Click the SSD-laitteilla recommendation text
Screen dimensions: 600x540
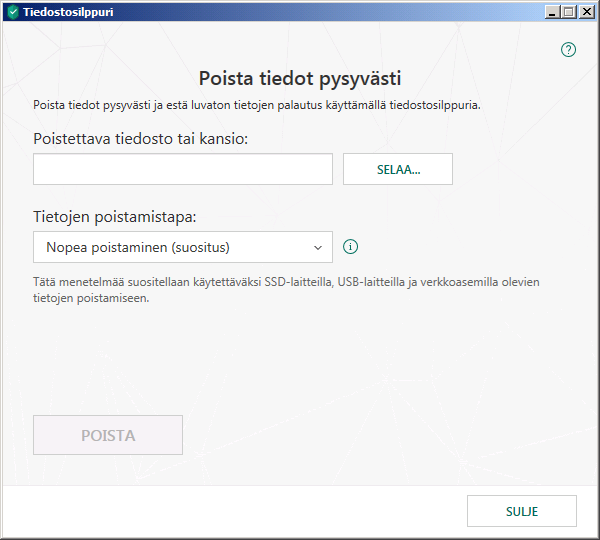click(285, 282)
